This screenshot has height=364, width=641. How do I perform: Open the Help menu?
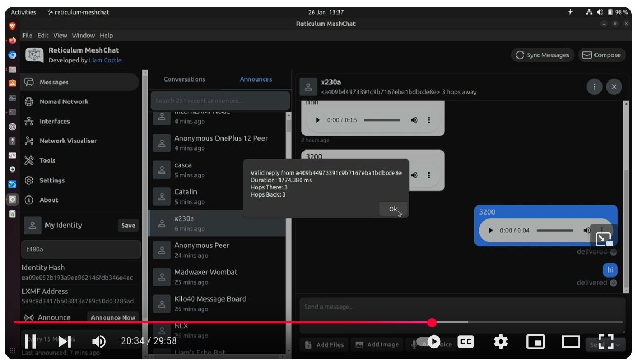pyautogui.click(x=106, y=36)
